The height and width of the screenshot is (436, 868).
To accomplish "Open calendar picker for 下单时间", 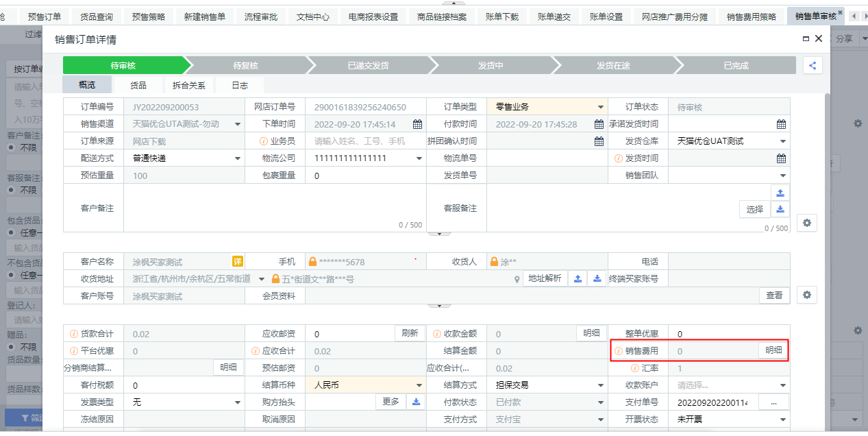I will coord(417,125).
